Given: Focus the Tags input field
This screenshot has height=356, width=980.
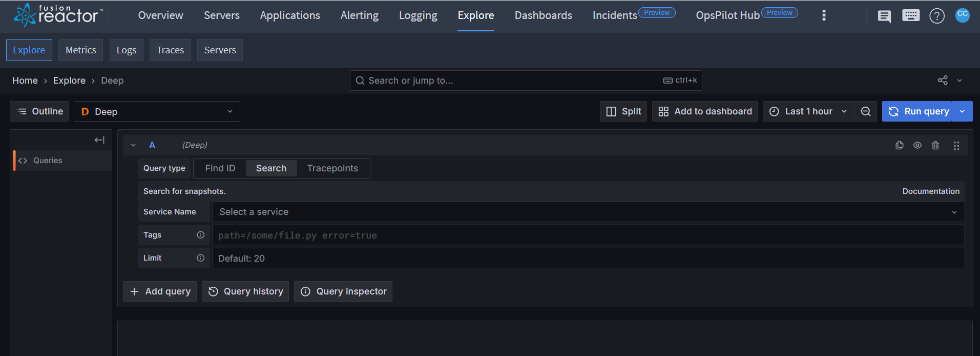Looking at the screenshot, I should [589, 235].
